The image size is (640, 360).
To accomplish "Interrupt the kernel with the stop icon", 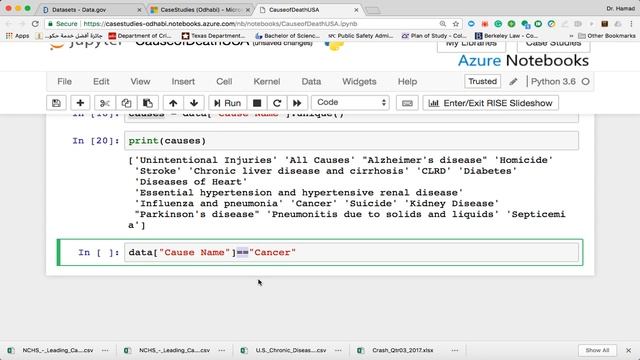I will coord(257,103).
